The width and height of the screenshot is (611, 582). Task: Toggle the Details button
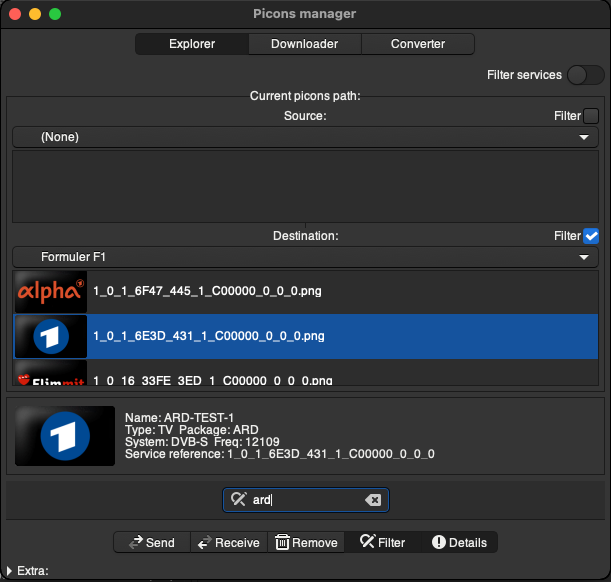(x=459, y=542)
